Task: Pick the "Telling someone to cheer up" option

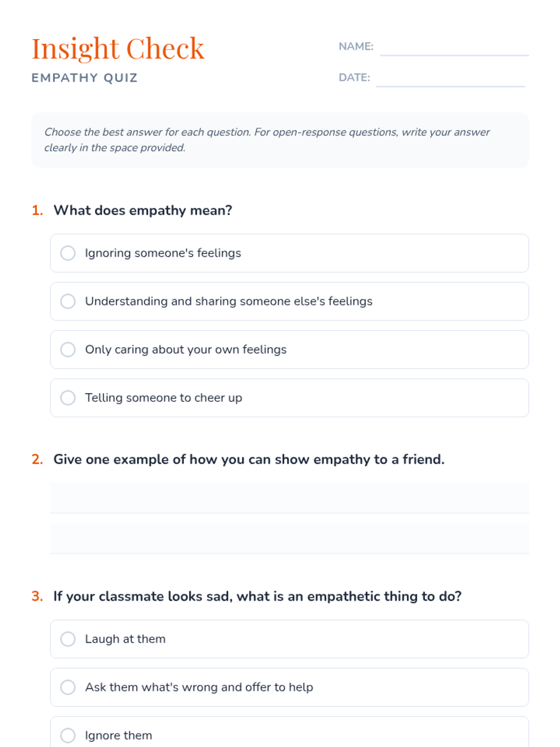Action: point(68,398)
